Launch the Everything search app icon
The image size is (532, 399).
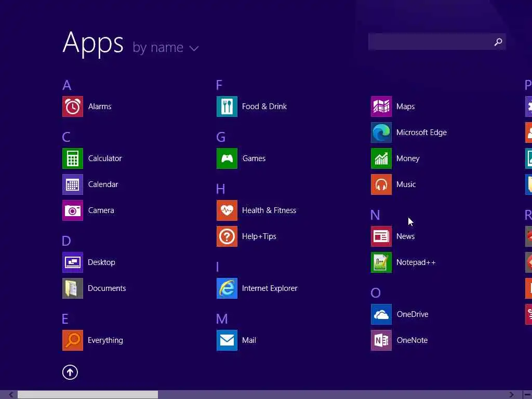[73, 340]
